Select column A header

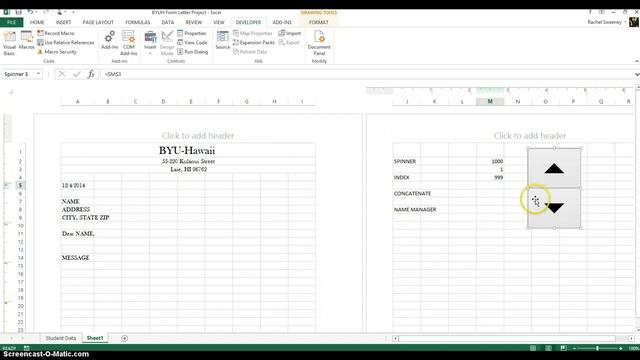[78, 101]
